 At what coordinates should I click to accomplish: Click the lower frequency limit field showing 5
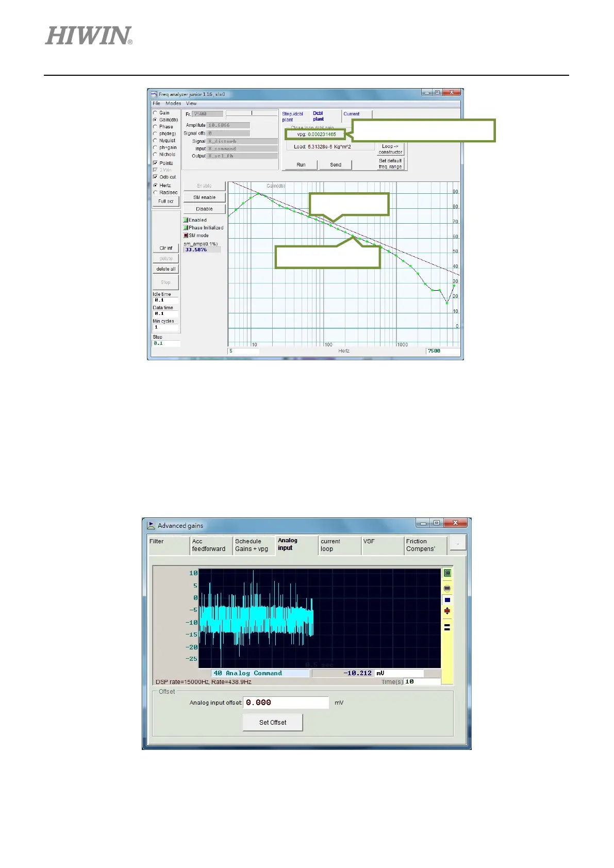(x=243, y=351)
